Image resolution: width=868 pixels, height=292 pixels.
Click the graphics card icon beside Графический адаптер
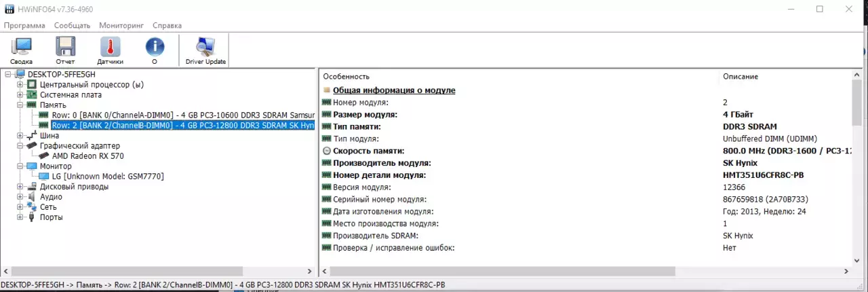32,145
